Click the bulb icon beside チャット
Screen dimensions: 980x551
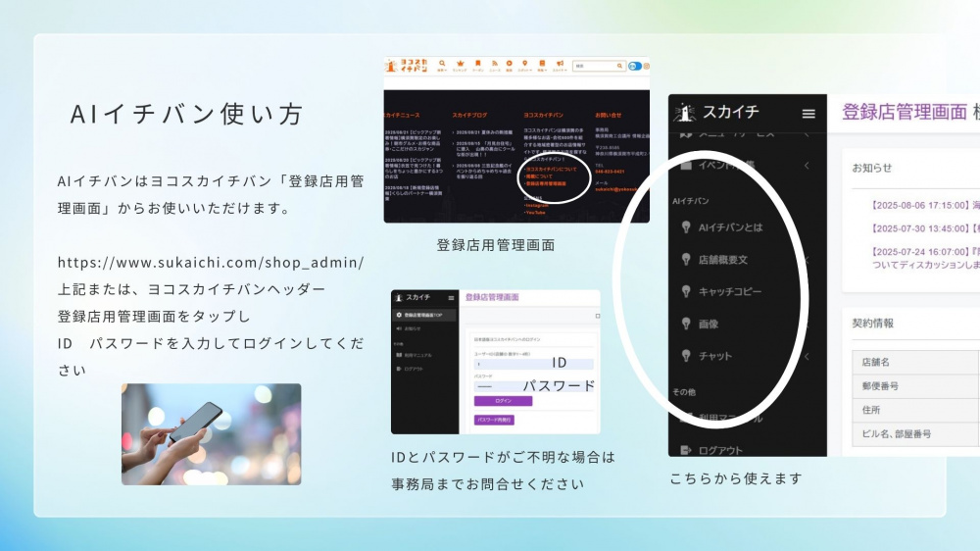686,355
